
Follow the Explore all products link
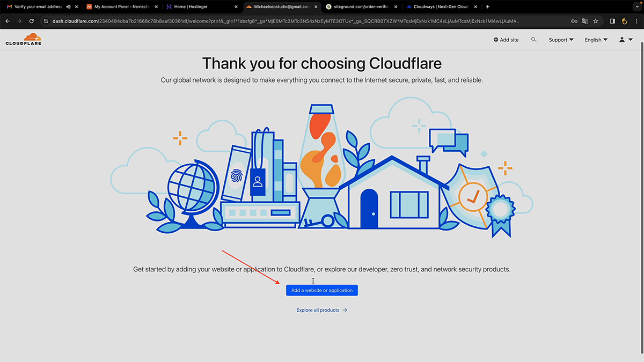coord(322,310)
